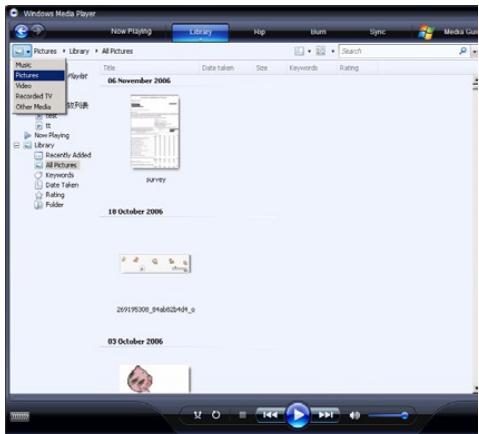This screenshot has width=479, height=434.
Task: Mute the volume speaker icon
Action: tap(355, 415)
